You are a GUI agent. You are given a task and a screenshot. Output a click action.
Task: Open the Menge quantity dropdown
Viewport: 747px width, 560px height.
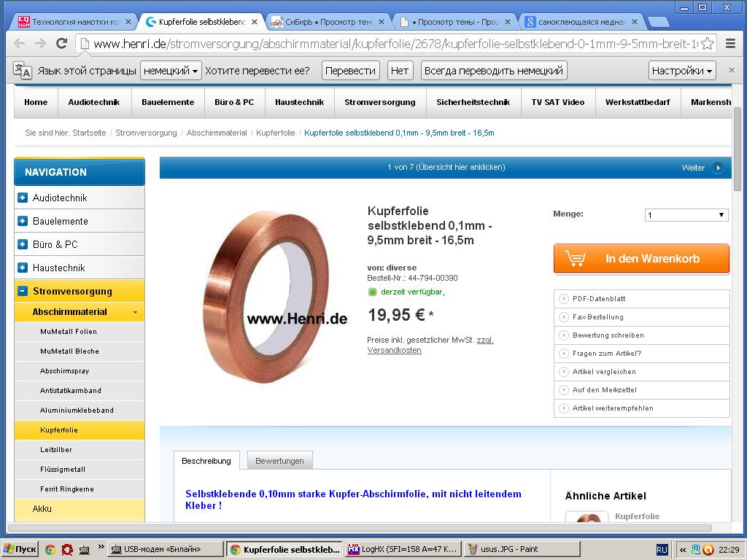tap(686, 215)
